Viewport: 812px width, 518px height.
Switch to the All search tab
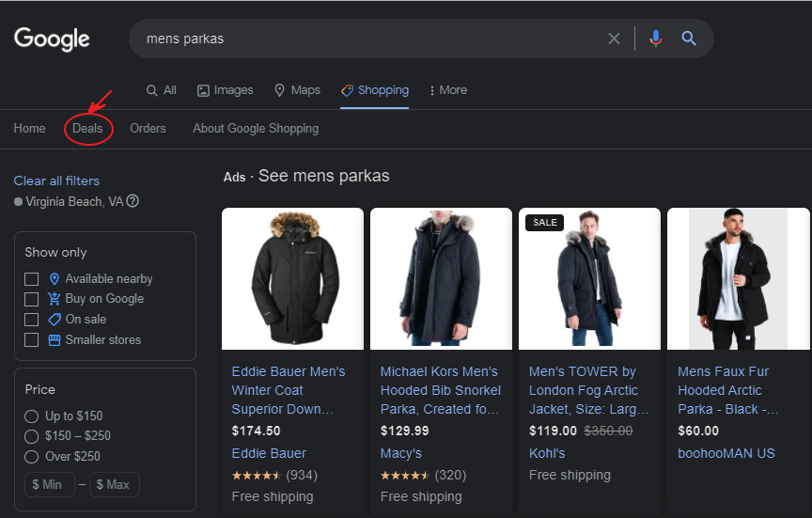coord(161,90)
